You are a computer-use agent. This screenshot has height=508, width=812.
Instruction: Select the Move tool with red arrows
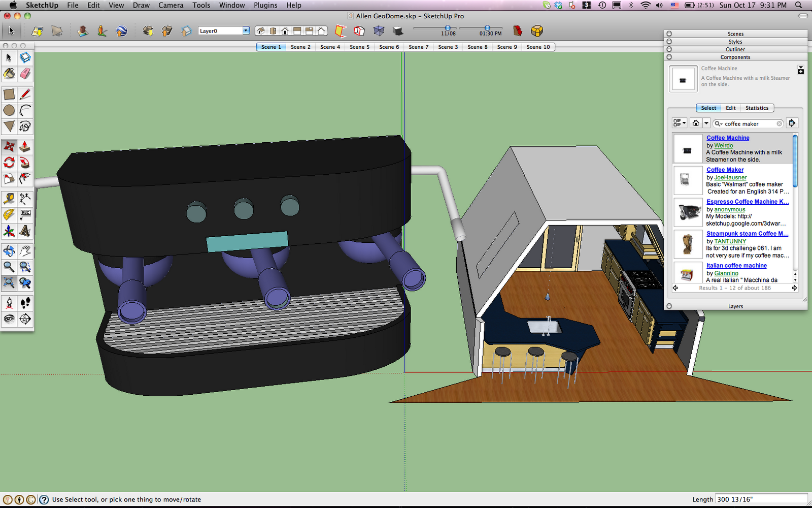click(9, 146)
